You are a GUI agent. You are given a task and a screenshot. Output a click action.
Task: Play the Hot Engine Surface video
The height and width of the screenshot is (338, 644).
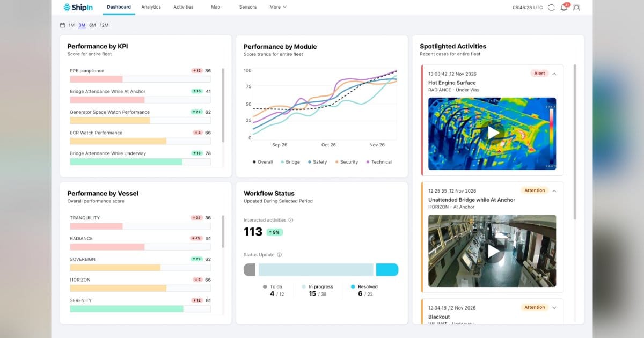pyautogui.click(x=492, y=133)
